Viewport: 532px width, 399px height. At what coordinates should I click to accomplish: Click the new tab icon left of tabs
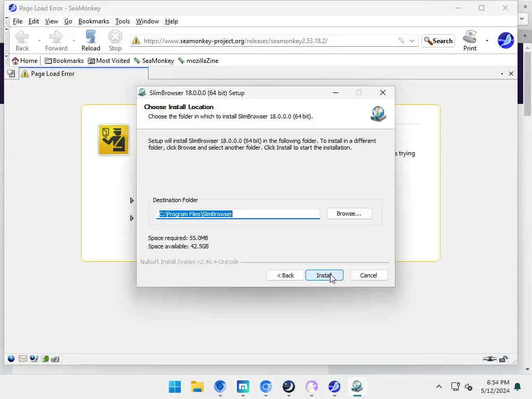(11, 73)
